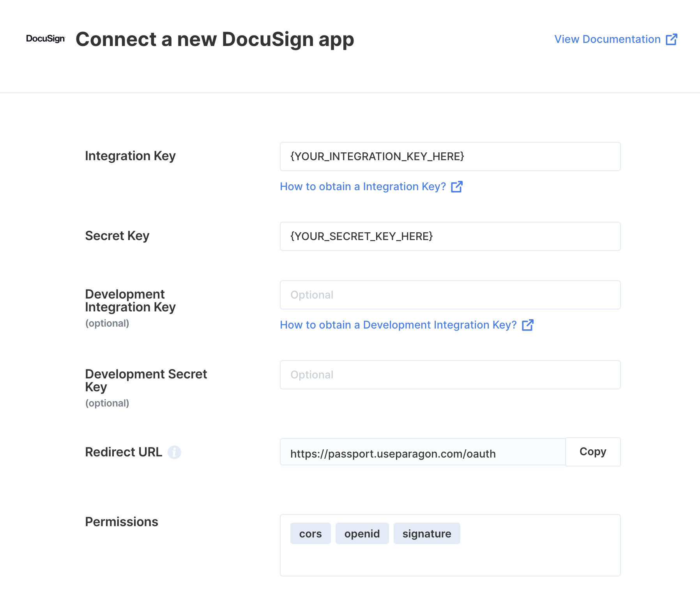Click external-link icon beside View Documentation
The image size is (700, 615).
click(671, 39)
